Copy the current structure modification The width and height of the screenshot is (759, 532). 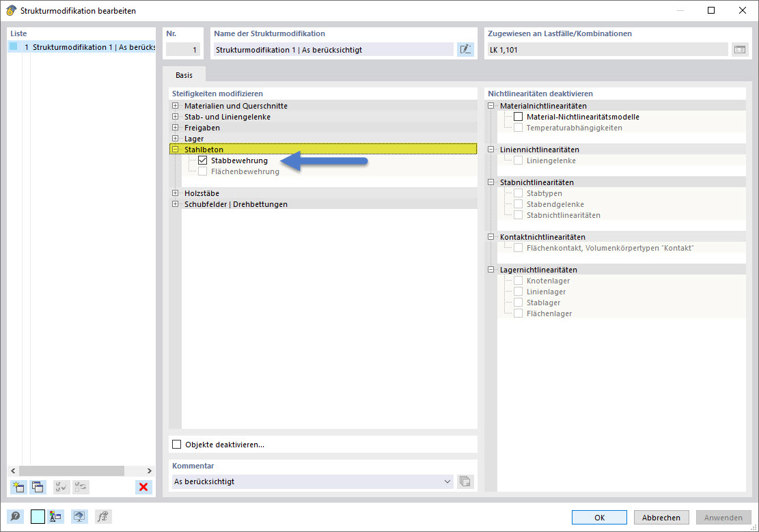[38, 487]
